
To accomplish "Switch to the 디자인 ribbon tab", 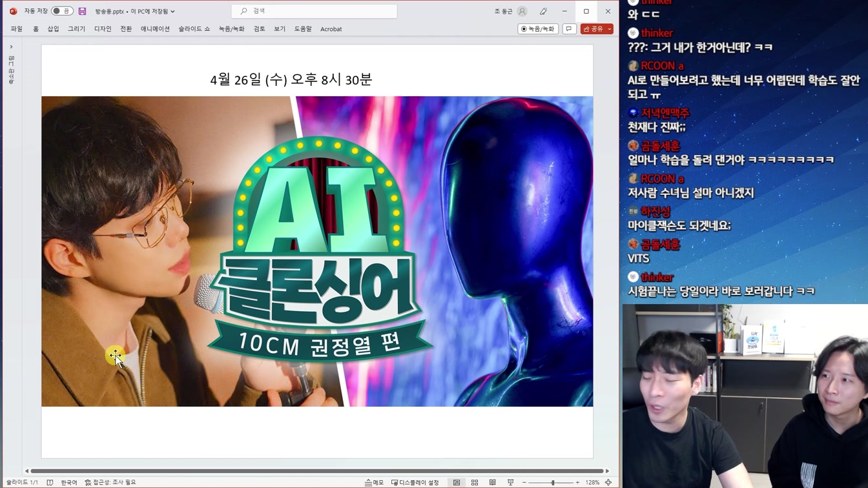I will click(103, 29).
